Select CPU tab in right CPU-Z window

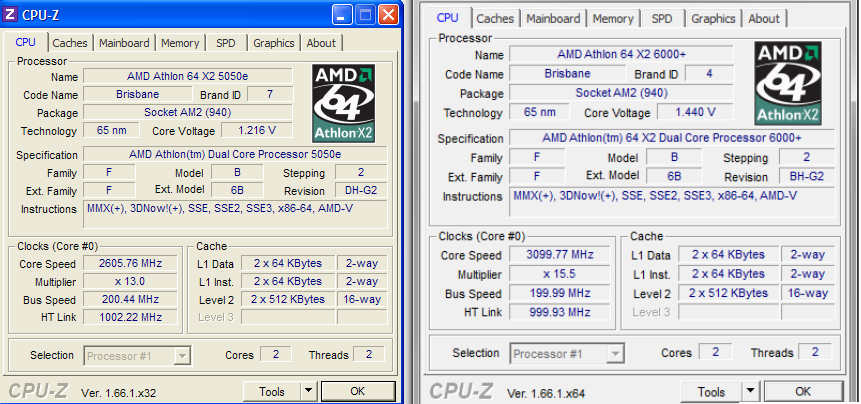[448, 18]
